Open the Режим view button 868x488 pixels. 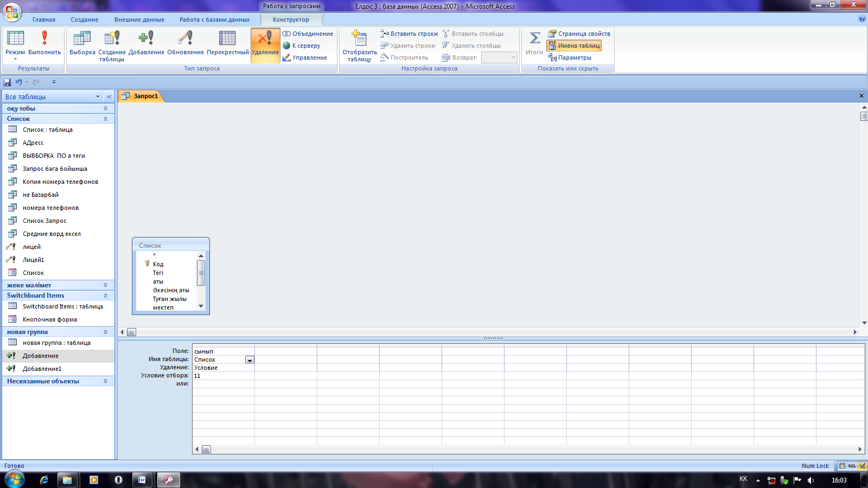(x=15, y=45)
